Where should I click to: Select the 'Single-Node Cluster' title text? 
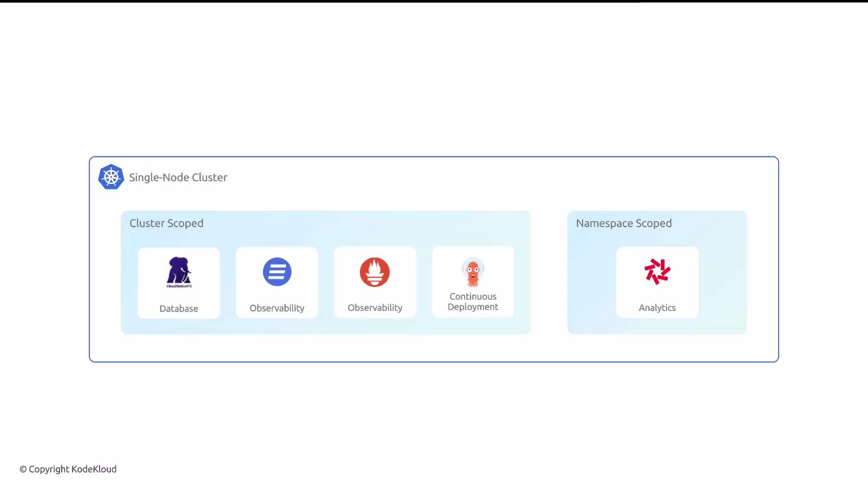tap(178, 178)
